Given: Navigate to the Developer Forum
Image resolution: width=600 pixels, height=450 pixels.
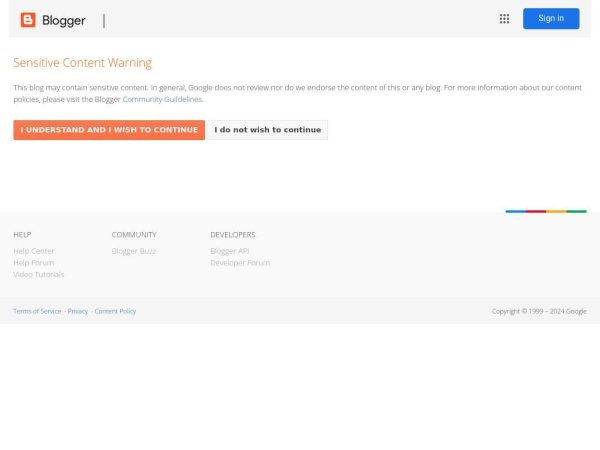Looking at the screenshot, I should [x=239, y=263].
